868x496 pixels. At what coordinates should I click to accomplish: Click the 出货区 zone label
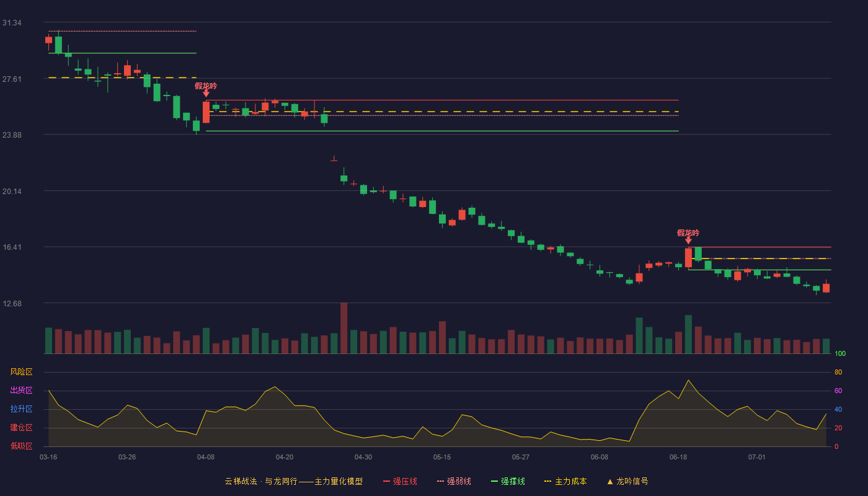pos(21,391)
